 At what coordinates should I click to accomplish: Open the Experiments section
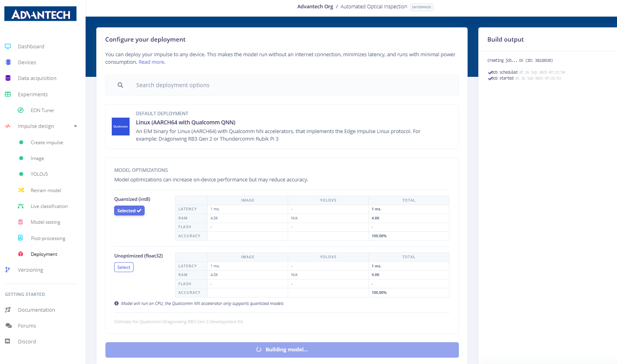click(x=32, y=94)
